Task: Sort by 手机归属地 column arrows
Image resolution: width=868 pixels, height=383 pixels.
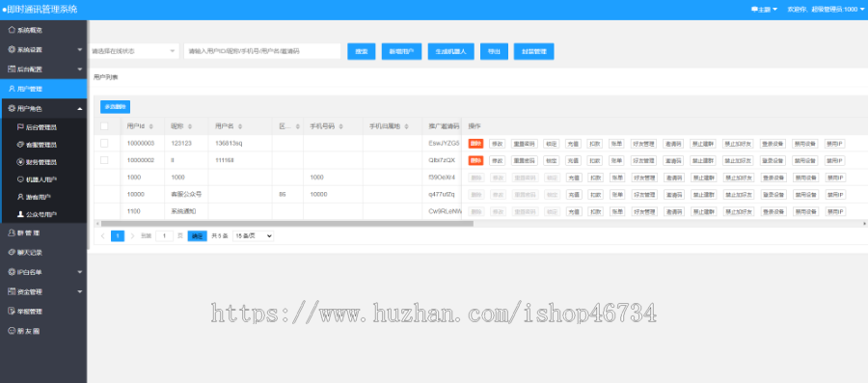Action: [x=406, y=126]
